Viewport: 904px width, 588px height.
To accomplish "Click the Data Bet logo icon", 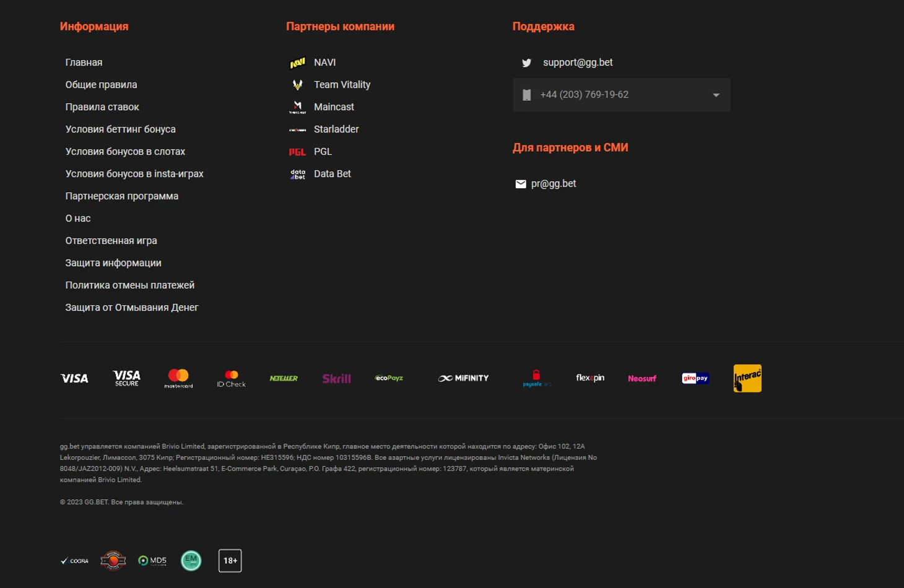I will tap(298, 174).
